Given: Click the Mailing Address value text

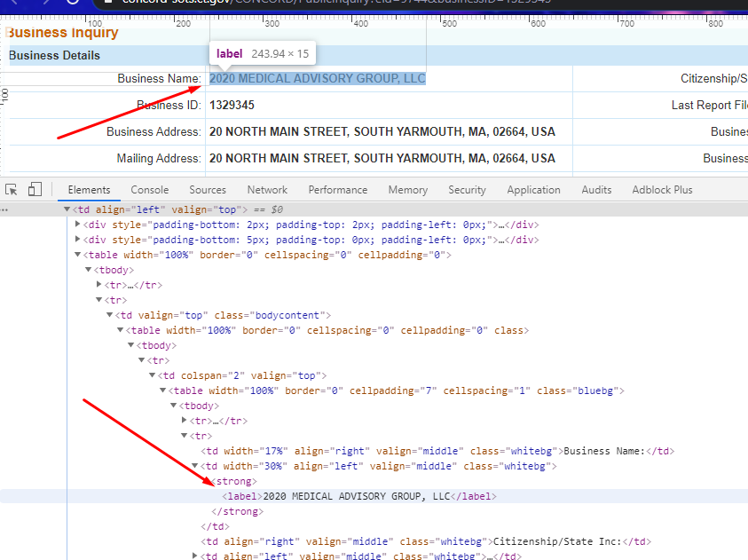Looking at the screenshot, I should [382, 158].
